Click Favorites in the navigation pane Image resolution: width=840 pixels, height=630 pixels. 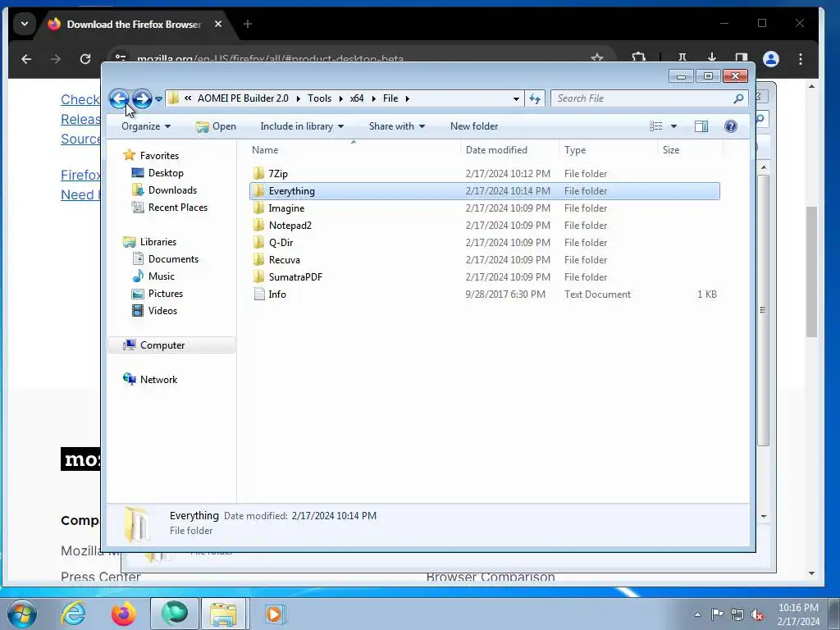[x=159, y=156]
